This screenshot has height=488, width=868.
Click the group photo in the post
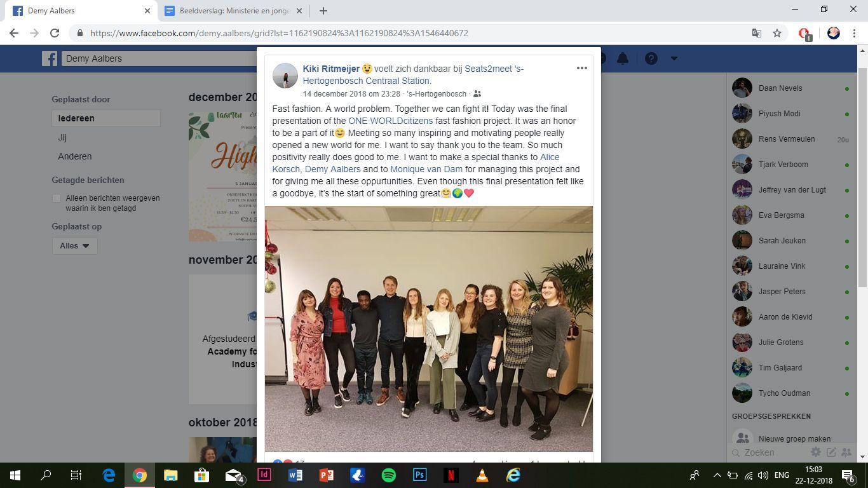[429, 329]
